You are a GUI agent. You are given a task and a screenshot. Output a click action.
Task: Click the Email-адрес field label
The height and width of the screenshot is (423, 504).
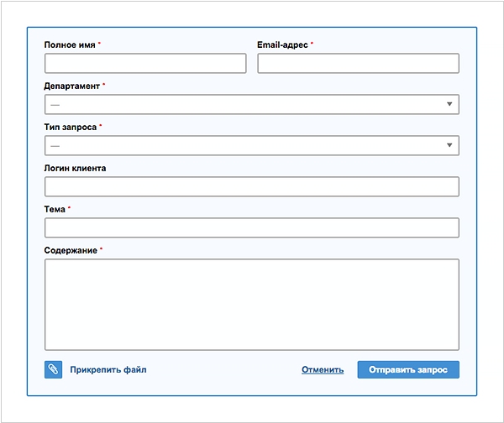(282, 45)
